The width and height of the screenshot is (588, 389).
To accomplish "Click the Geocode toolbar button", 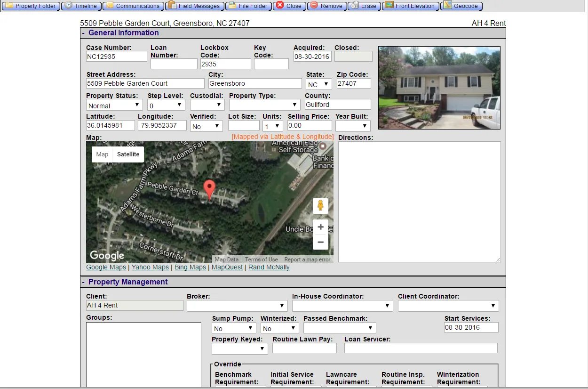I will pyautogui.click(x=461, y=6).
